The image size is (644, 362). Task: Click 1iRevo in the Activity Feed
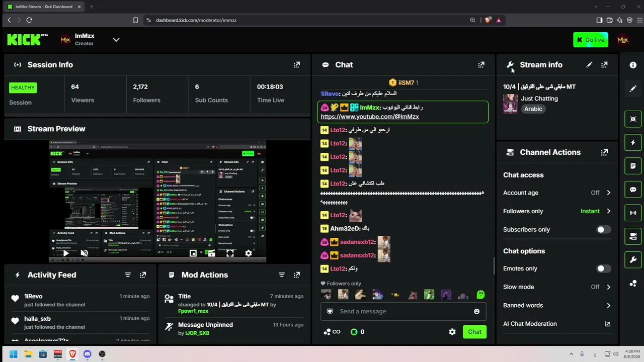33,297
